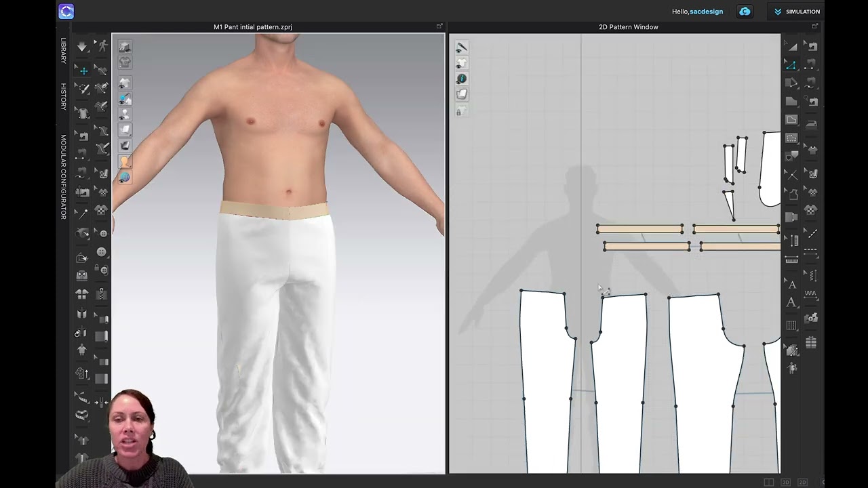Choose the internal polygon line tool

[791, 120]
